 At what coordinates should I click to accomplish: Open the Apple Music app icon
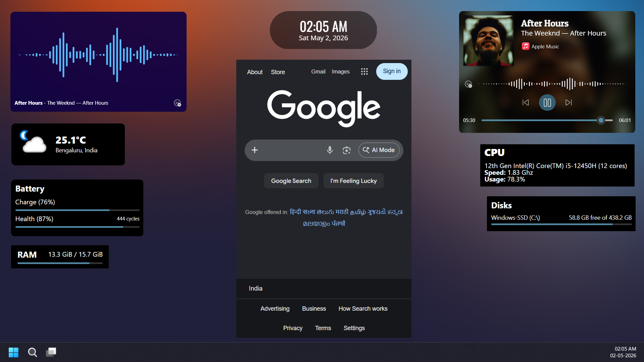tap(526, 46)
